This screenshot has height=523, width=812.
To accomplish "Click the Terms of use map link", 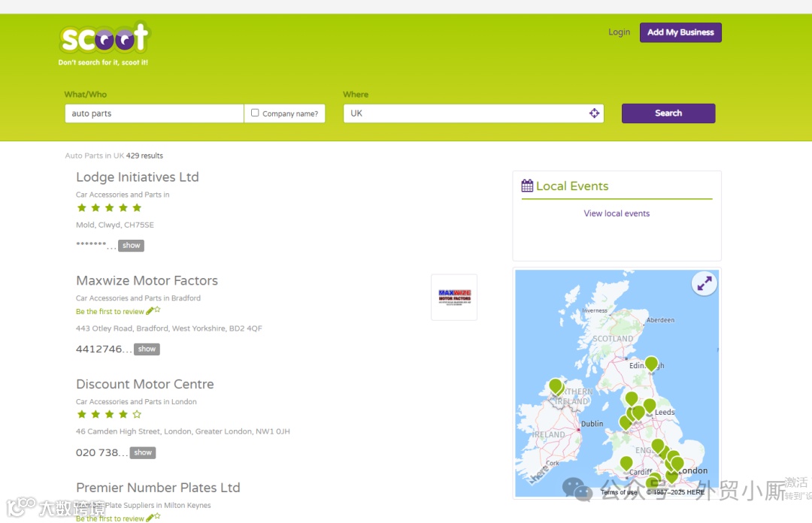I will point(619,492).
